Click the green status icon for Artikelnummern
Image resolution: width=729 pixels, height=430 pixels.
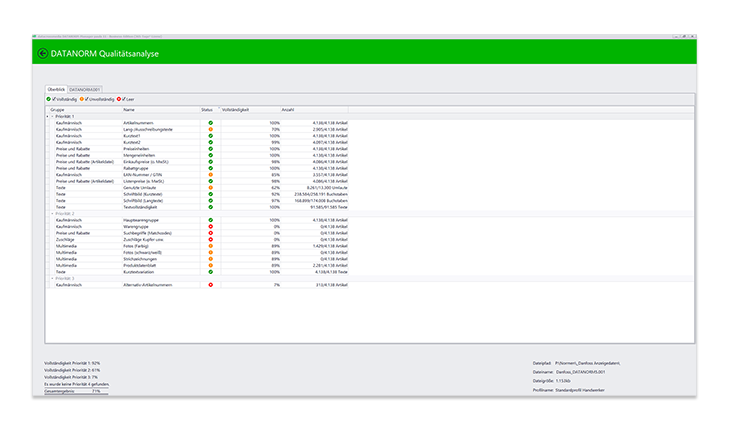pyautogui.click(x=211, y=123)
